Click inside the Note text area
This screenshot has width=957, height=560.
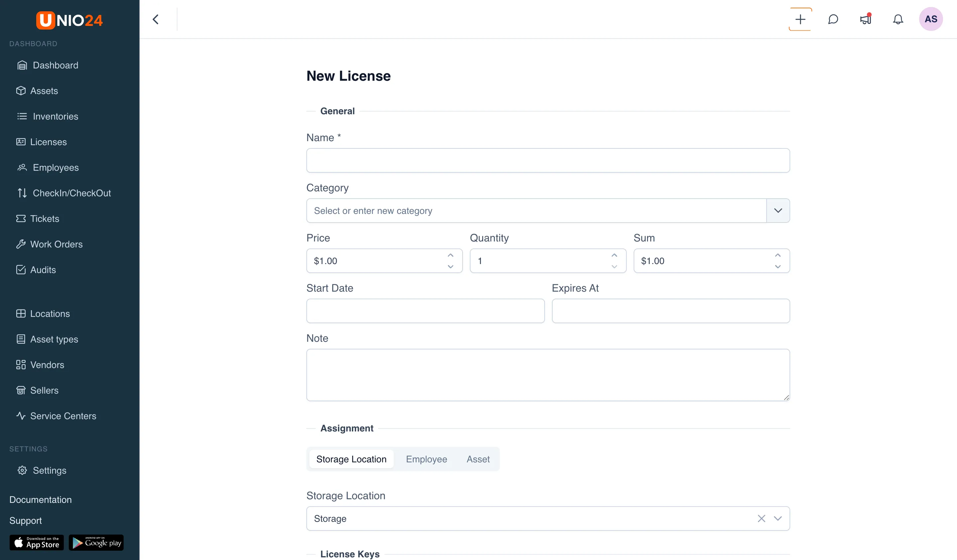[548, 375]
